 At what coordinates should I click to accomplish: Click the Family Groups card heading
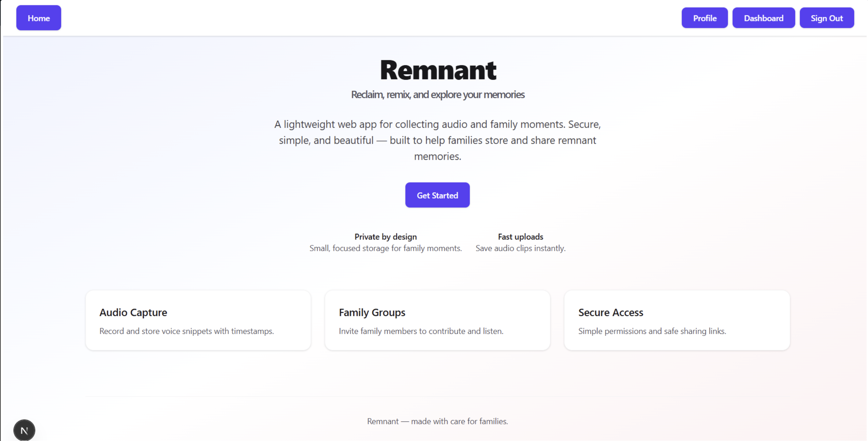(372, 312)
